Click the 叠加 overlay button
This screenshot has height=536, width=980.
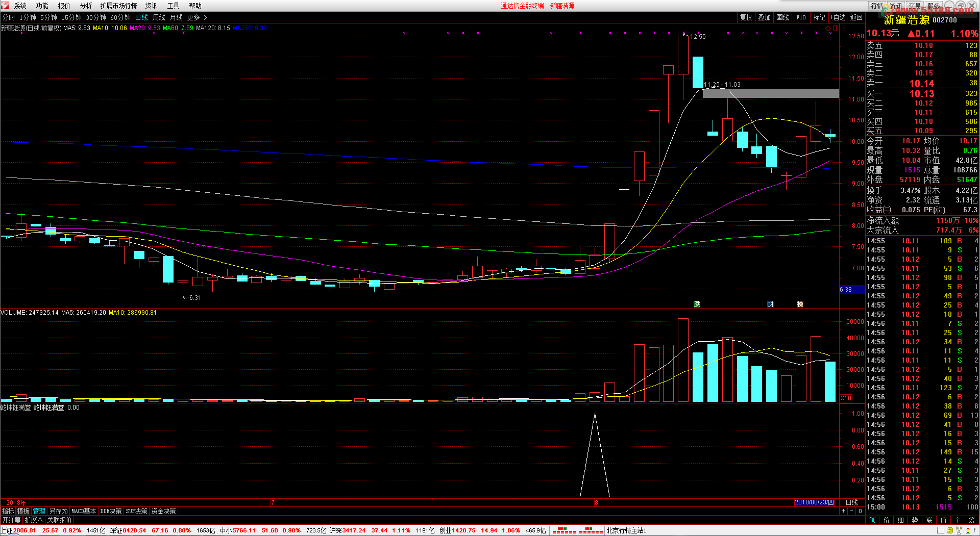[x=764, y=17]
